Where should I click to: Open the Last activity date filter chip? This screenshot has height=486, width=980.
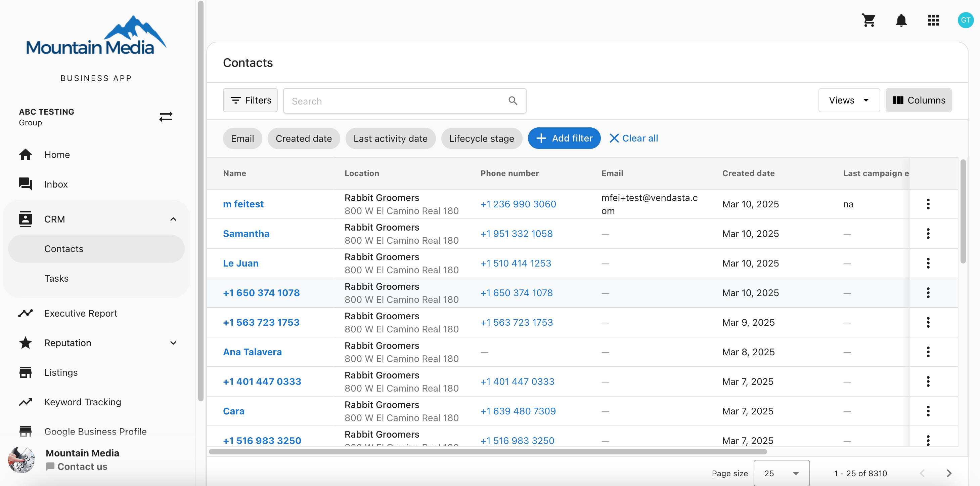tap(390, 138)
